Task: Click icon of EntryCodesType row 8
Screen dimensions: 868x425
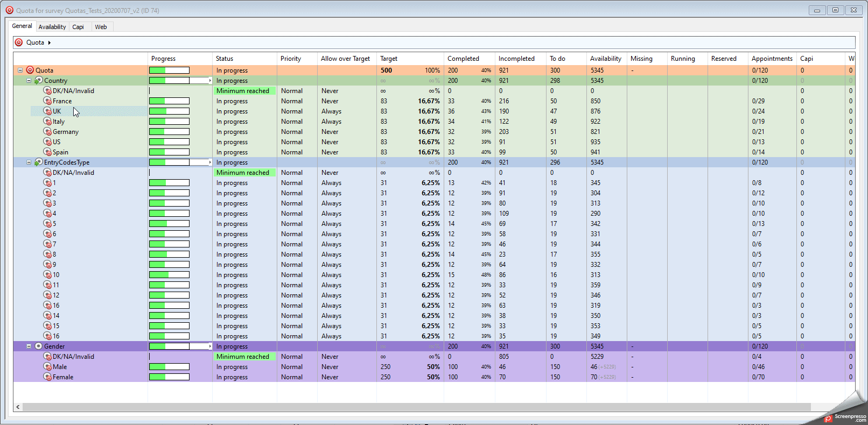Action: click(x=47, y=254)
